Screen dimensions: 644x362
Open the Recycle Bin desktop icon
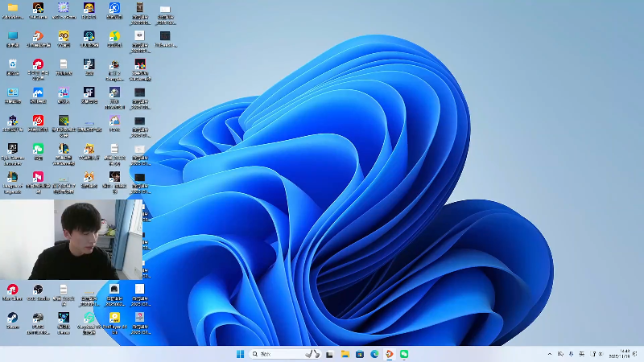pos(13,64)
